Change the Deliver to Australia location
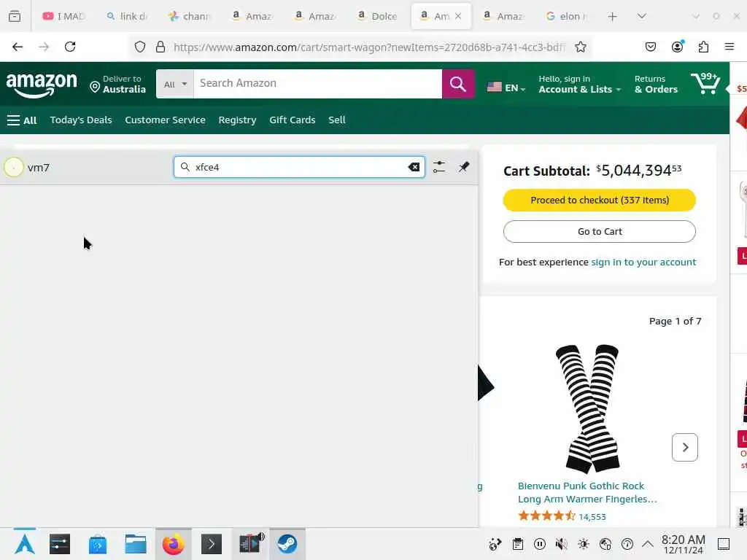Screen dimensions: 747x560 pyautogui.click(x=118, y=84)
